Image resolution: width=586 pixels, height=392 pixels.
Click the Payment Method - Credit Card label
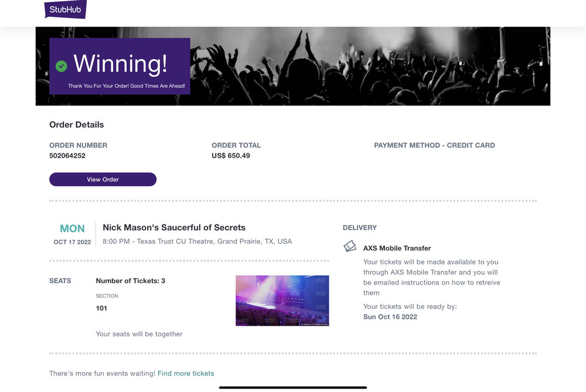tap(434, 145)
